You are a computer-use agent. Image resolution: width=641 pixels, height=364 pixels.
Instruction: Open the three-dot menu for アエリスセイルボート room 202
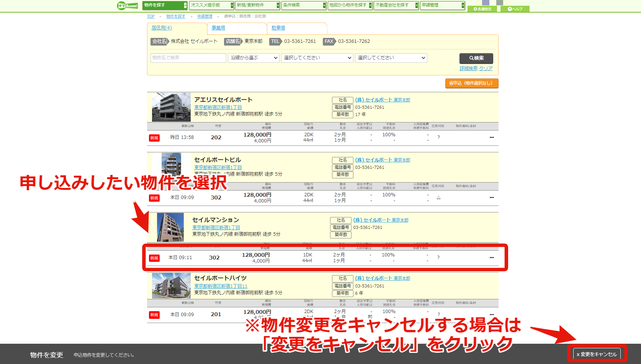(492, 137)
